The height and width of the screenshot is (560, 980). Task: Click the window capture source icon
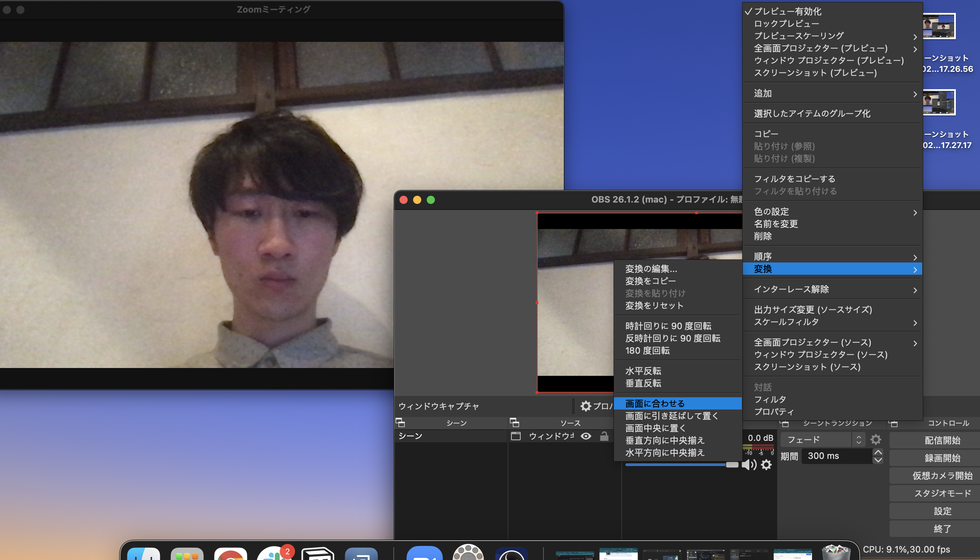[x=516, y=436]
